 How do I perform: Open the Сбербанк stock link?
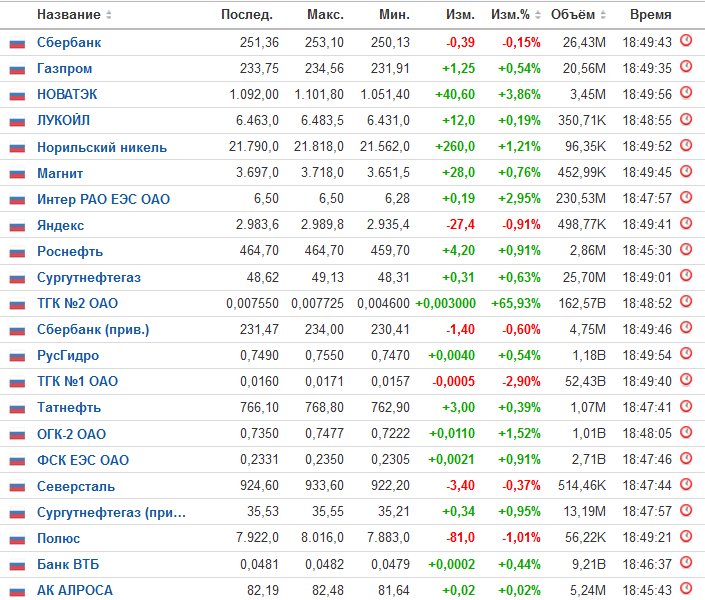pos(69,42)
